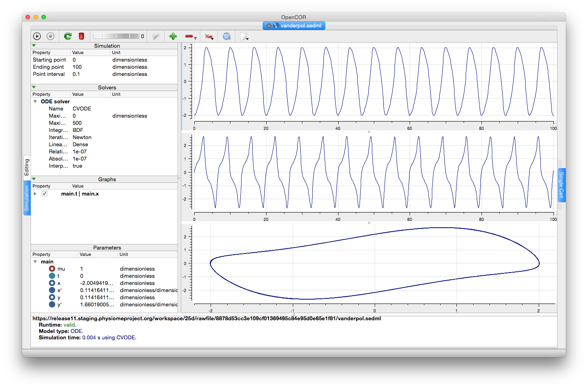Remove graph panel with red minus icon
588x389 pixels.
[189, 36]
